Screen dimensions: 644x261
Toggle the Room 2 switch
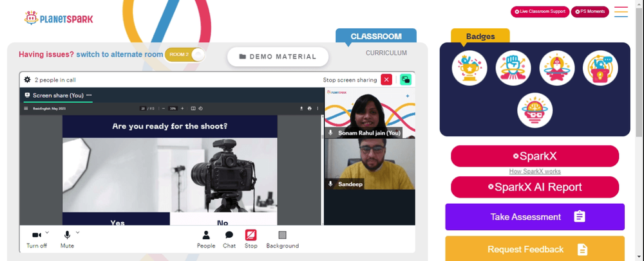(x=184, y=55)
